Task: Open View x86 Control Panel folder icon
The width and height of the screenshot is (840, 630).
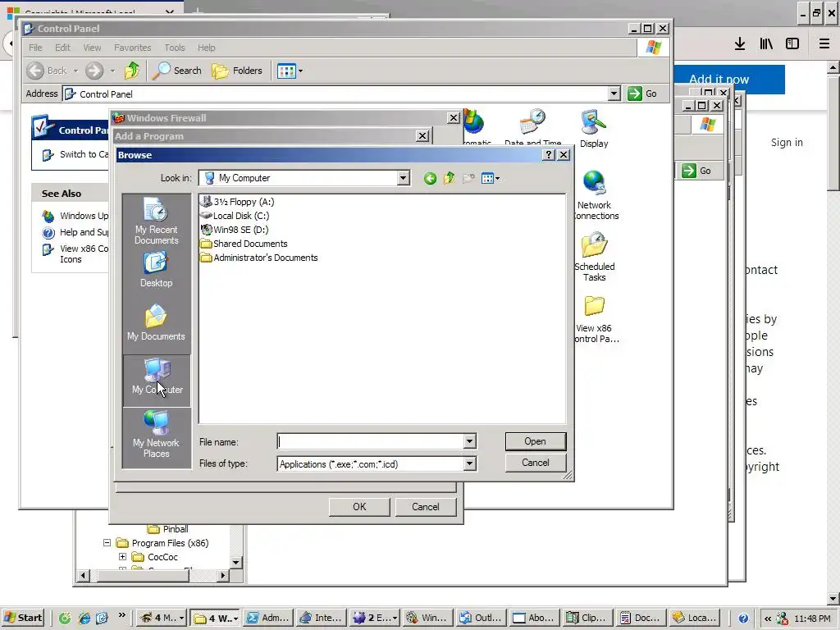Action: click(595, 319)
